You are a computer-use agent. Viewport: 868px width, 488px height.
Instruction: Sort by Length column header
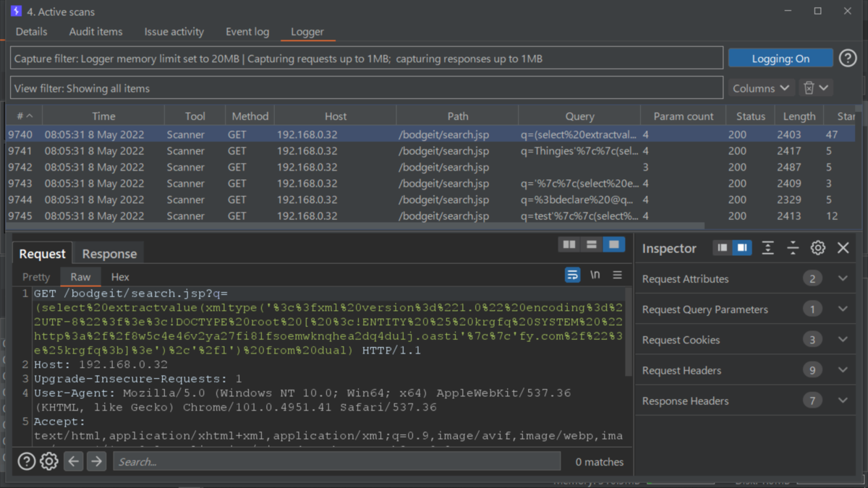pos(799,116)
